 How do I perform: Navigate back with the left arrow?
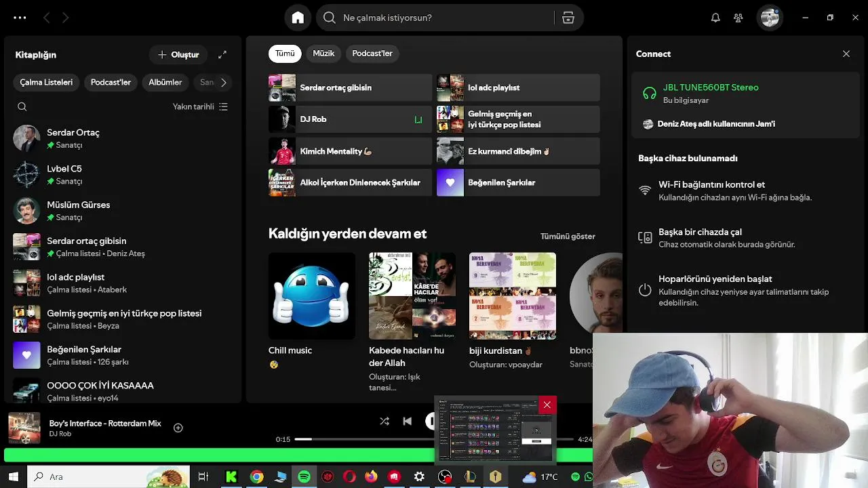[x=47, y=18]
